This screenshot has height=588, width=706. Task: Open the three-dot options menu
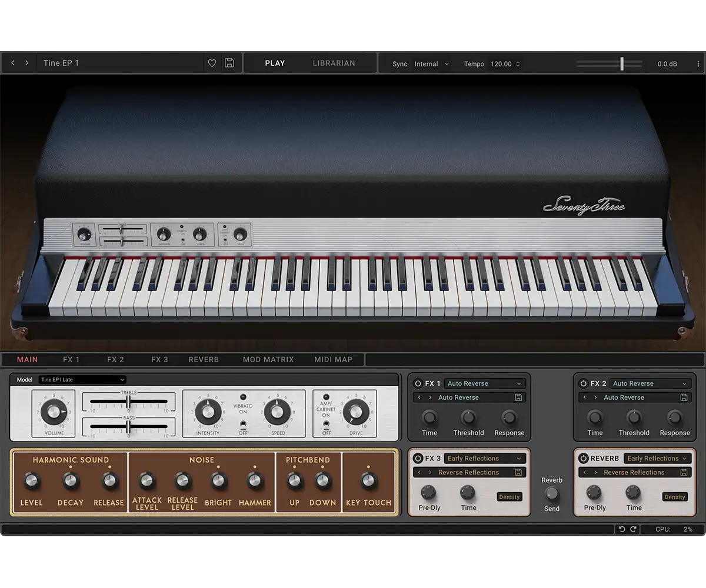698,64
